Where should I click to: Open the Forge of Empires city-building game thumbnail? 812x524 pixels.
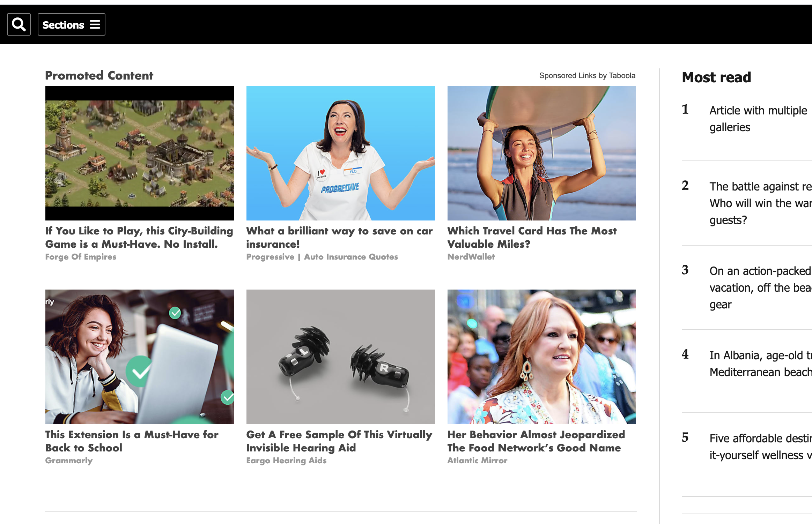140,153
